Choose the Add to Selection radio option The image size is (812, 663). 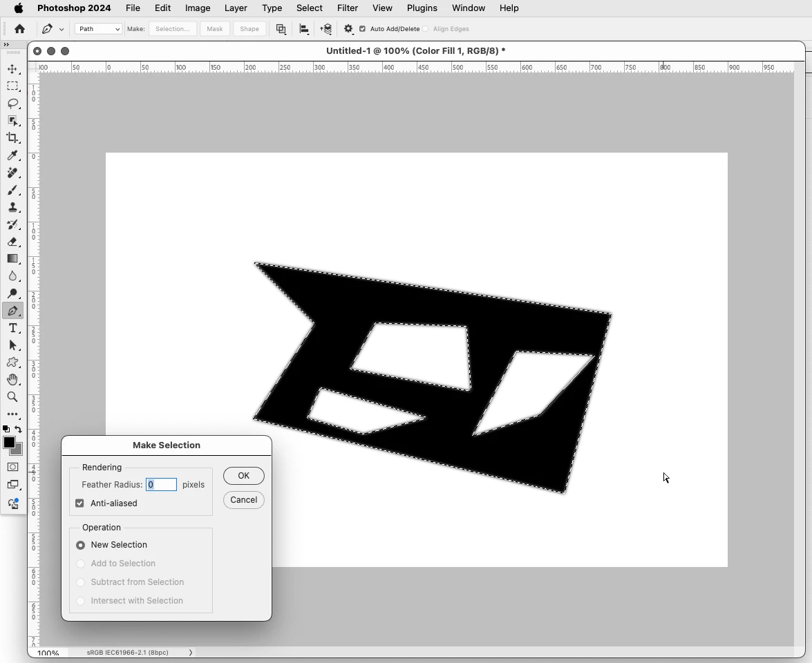click(x=80, y=564)
